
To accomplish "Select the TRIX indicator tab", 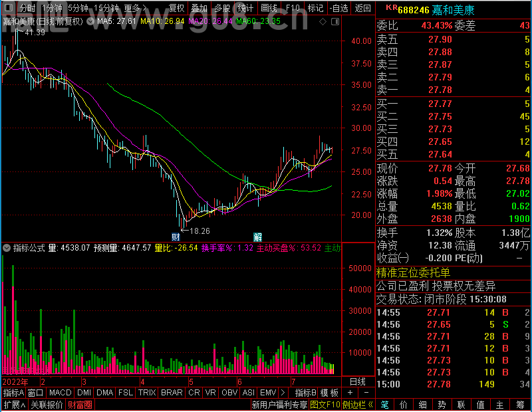I will pos(147,393).
